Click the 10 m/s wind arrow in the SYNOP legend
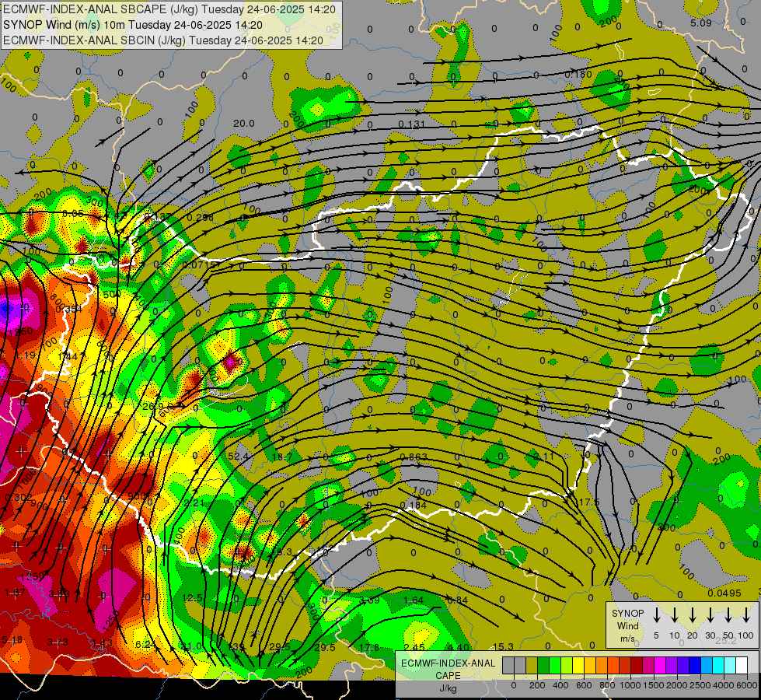 point(674,614)
